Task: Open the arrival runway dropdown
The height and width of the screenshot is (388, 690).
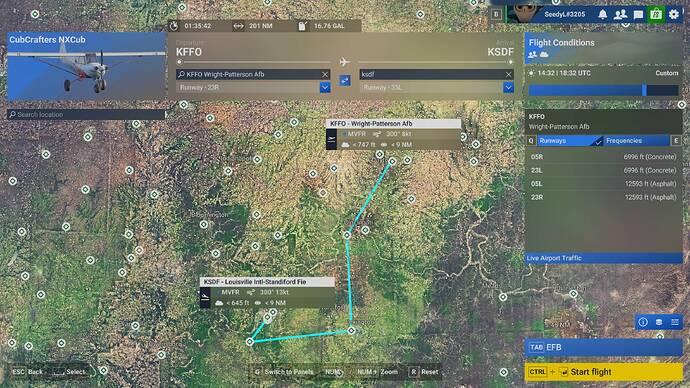Action: click(508, 88)
